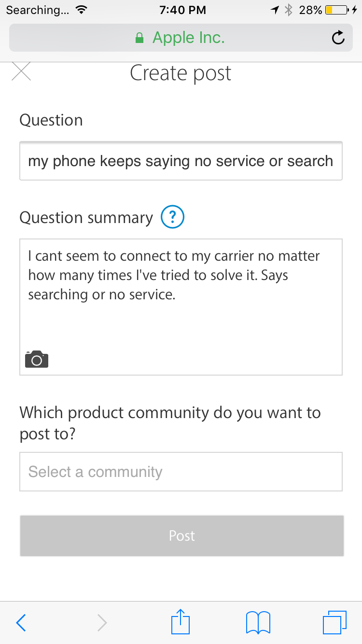Viewport: 362px width, 644px height.
Task: Close the Create post form
Action: click(x=21, y=72)
